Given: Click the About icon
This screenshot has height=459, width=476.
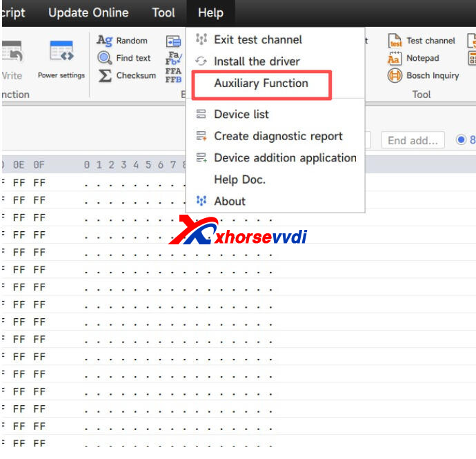Looking at the screenshot, I should tap(201, 200).
